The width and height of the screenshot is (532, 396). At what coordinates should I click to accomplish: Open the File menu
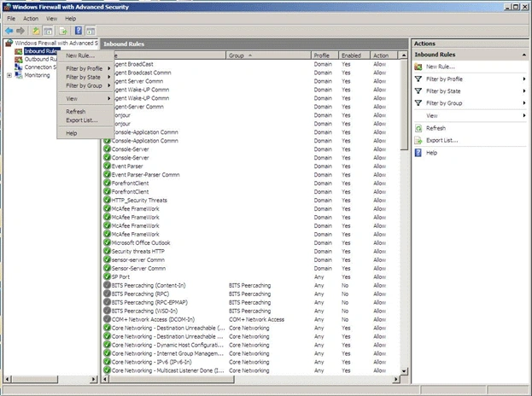tap(11, 19)
